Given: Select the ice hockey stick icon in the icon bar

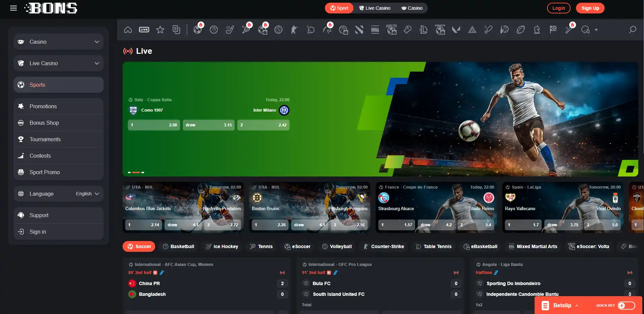Looking at the screenshot, I should [x=230, y=30].
